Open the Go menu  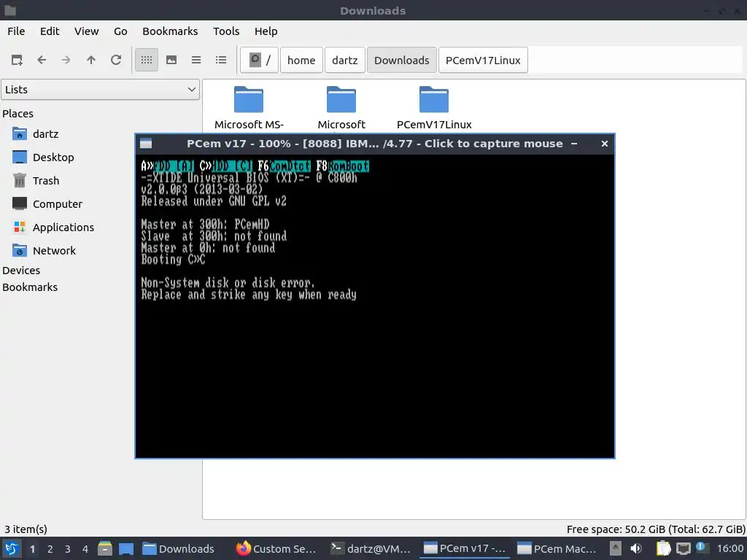click(120, 31)
